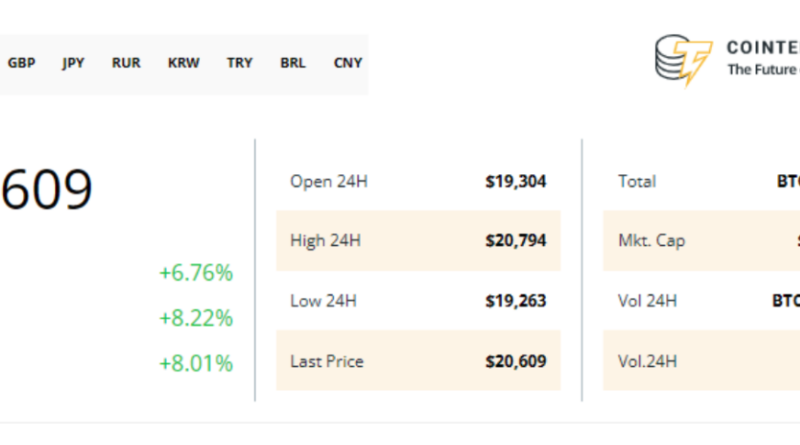Select the BRL currency tab
Image resolution: width=800 pixels, height=445 pixels.
[x=293, y=62]
